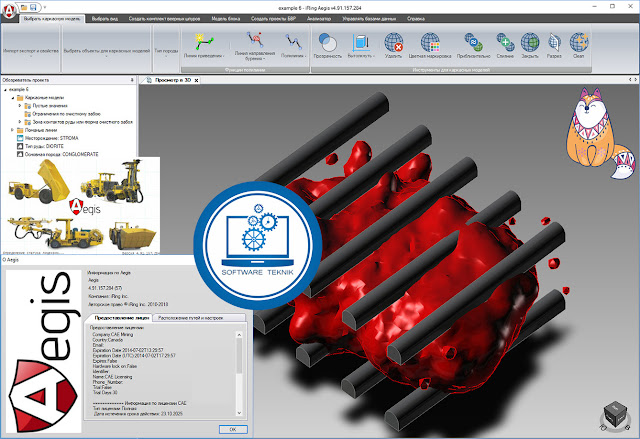Image resolution: width=640 pixels, height=439 pixels.
Task: Click the 'Линии приведения' polyline tool icon
Action: pos(204,41)
